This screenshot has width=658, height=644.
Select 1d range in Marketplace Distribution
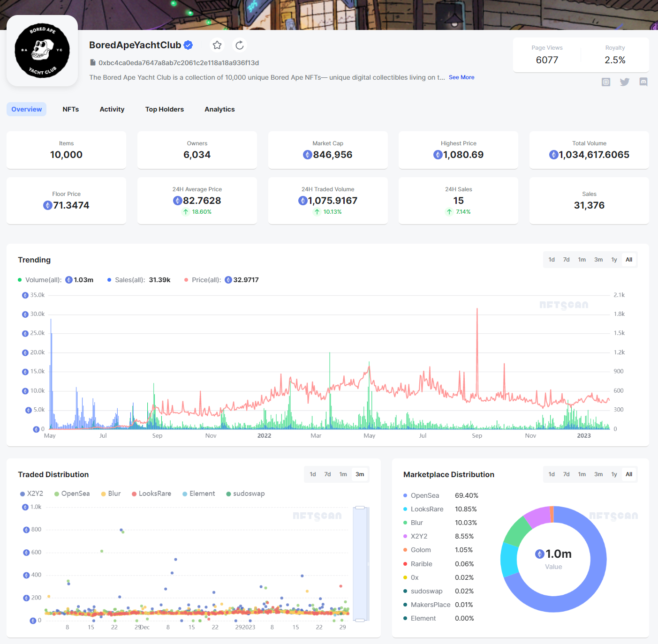pyautogui.click(x=552, y=474)
